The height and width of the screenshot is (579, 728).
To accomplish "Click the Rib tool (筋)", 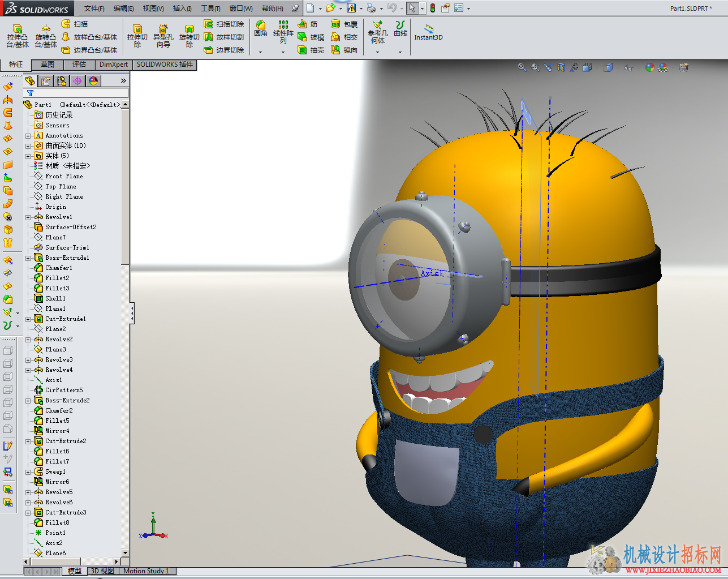I will 308,24.
